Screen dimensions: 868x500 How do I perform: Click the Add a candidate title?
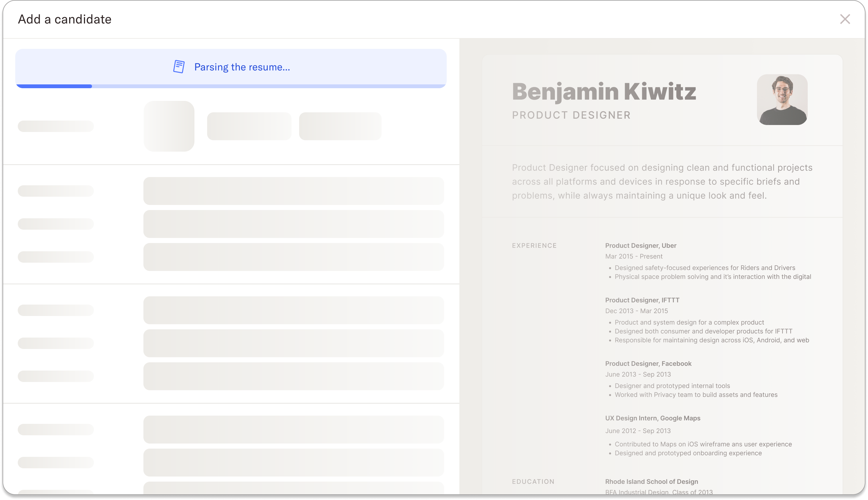pos(64,19)
